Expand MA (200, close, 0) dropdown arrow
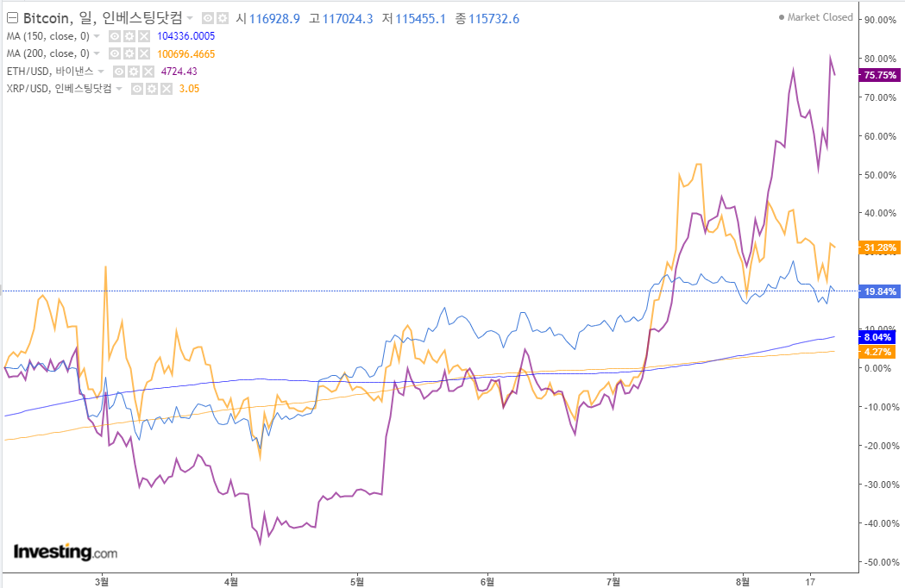 [97, 53]
